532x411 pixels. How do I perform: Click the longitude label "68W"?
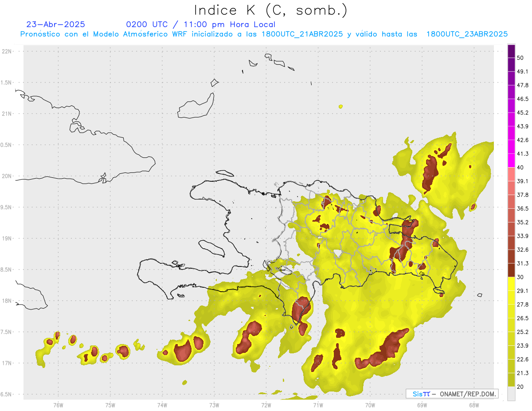[473, 405]
